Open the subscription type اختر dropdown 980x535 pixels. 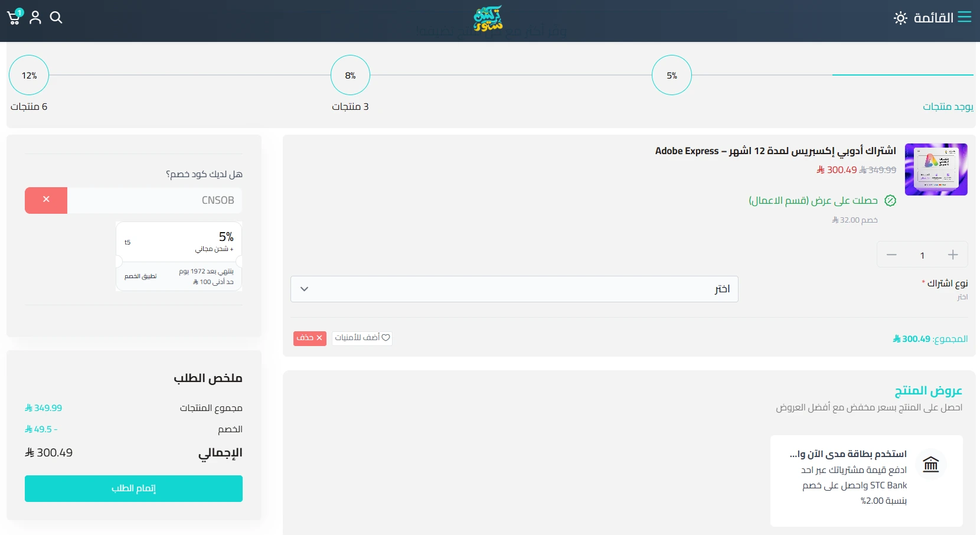coord(514,289)
